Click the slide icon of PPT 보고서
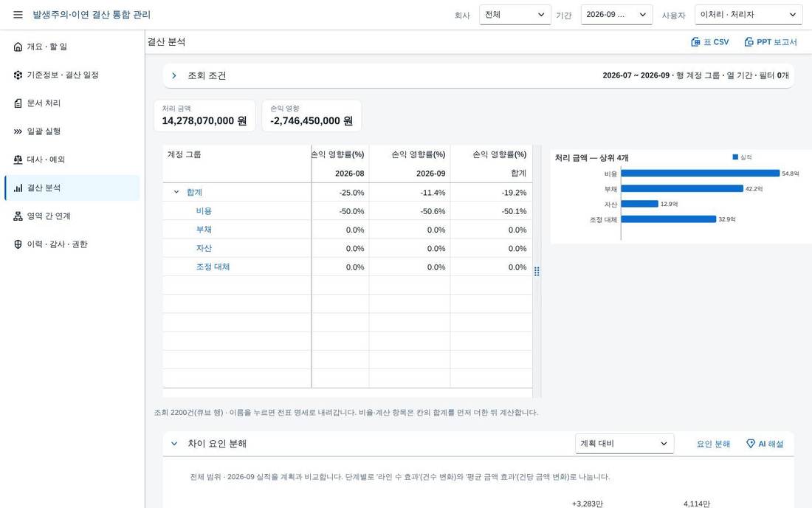This screenshot has width=812, height=508. [749, 42]
